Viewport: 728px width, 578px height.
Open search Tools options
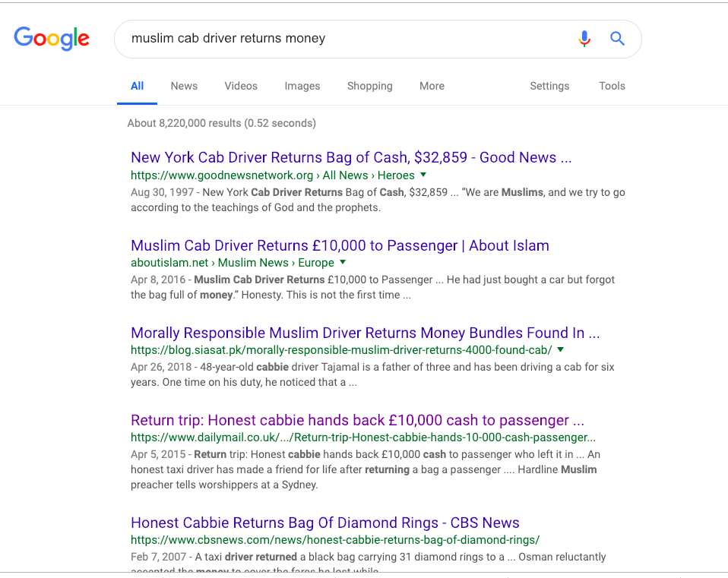click(x=612, y=86)
